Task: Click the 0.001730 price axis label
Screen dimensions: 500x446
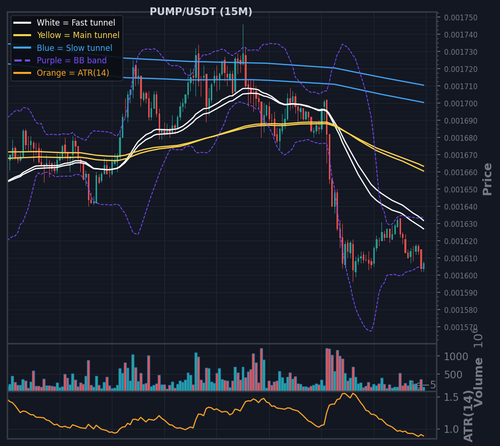Action: (461, 52)
